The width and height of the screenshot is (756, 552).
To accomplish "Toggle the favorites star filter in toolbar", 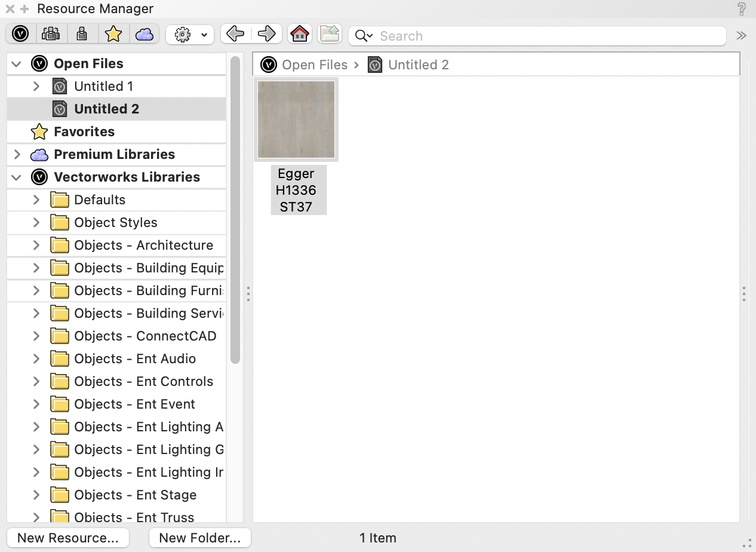I will coord(113,34).
